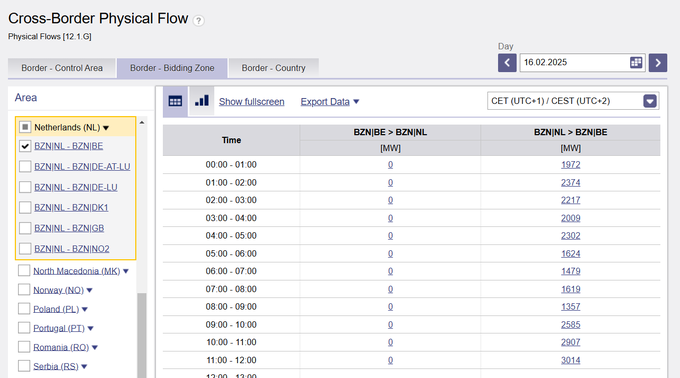Select the Border - Country tab

274,68
